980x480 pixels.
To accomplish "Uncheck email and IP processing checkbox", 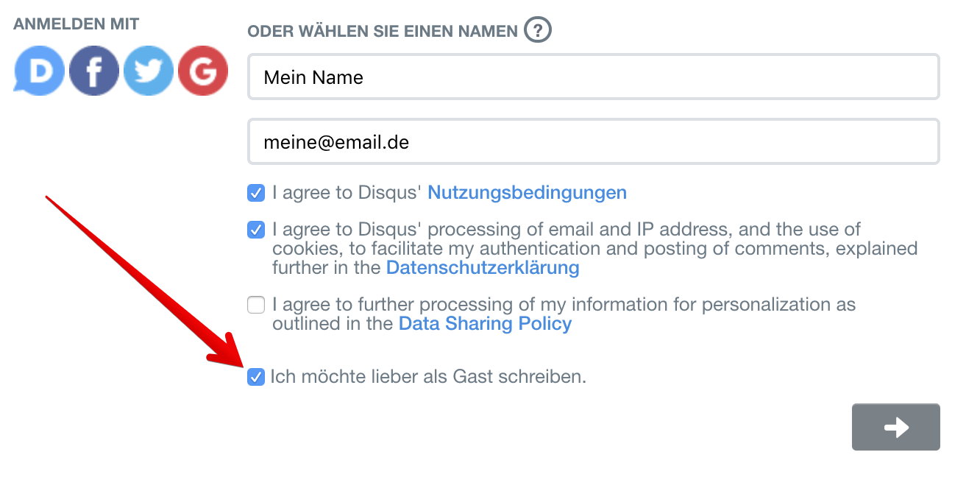I will coord(256,230).
